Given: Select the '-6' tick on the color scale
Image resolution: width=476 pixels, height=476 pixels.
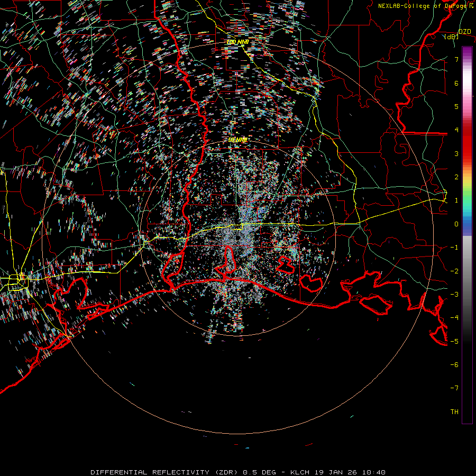Looking at the screenshot, I should pos(454,365).
